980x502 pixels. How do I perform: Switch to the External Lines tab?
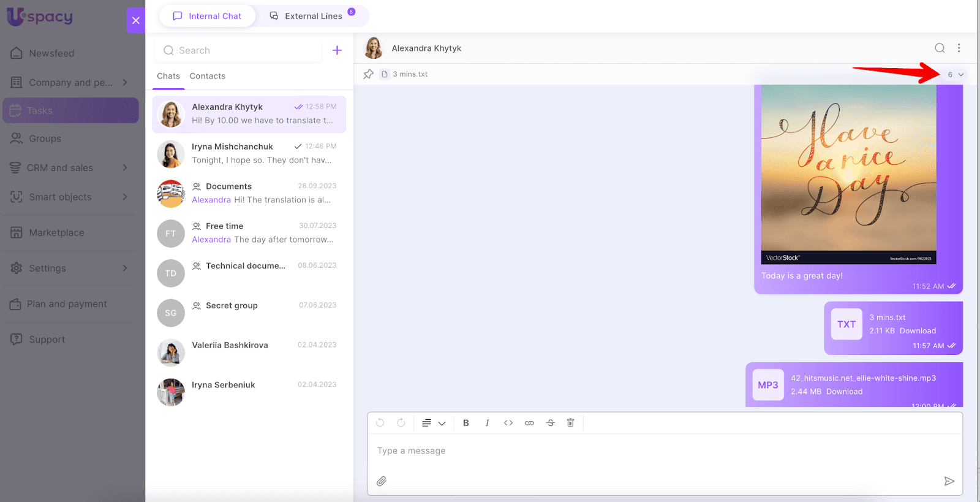pyautogui.click(x=313, y=16)
